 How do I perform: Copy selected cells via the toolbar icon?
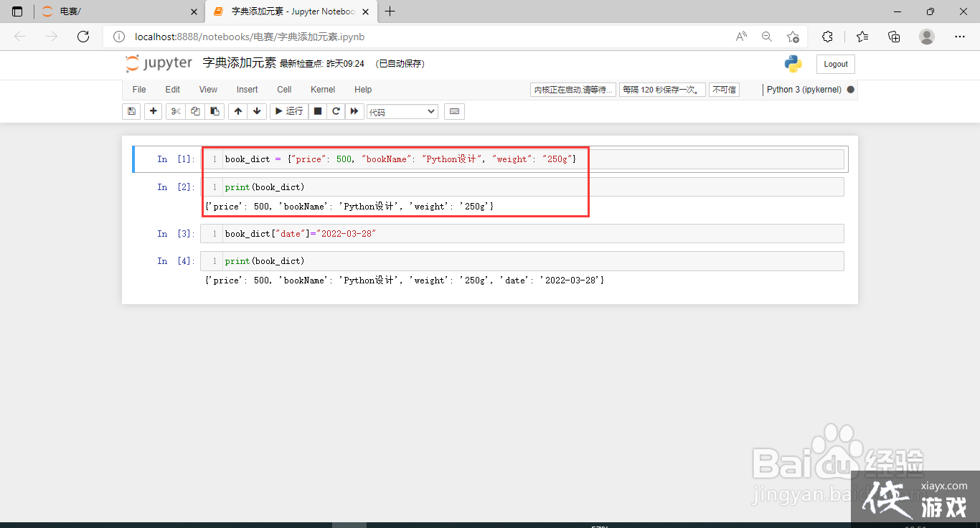tap(195, 111)
